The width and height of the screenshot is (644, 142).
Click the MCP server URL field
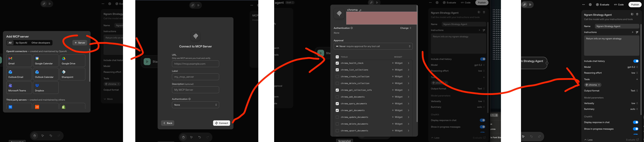[x=195, y=64]
